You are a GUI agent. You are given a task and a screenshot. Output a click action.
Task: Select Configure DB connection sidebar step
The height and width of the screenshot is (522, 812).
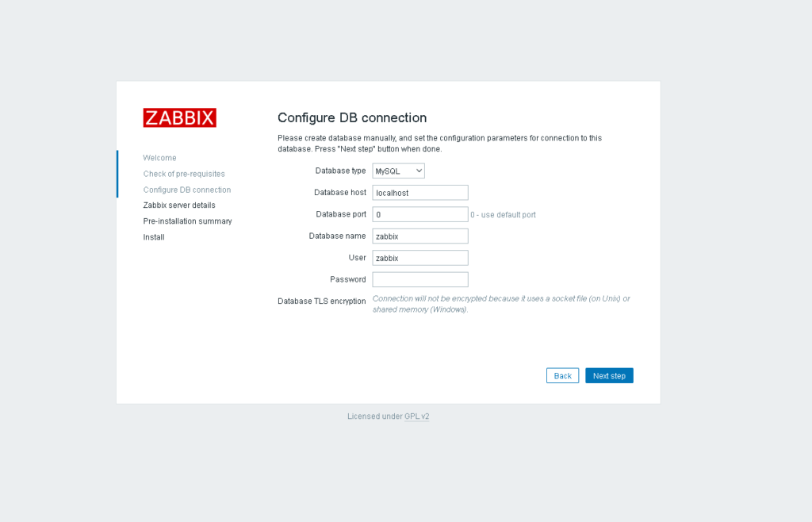click(x=187, y=190)
